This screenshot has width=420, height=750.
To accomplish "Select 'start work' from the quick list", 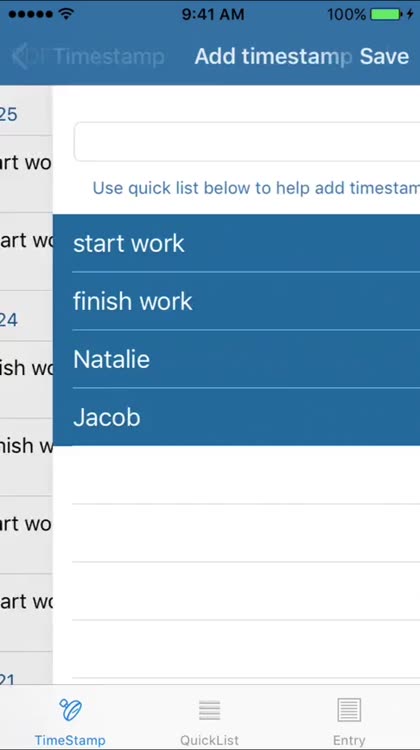I will pos(236,243).
